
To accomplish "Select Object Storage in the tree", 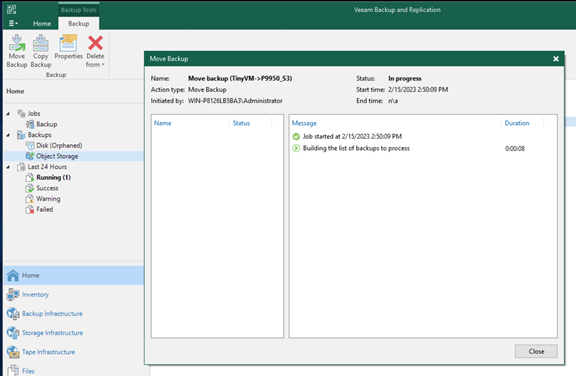I will (57, 156).
